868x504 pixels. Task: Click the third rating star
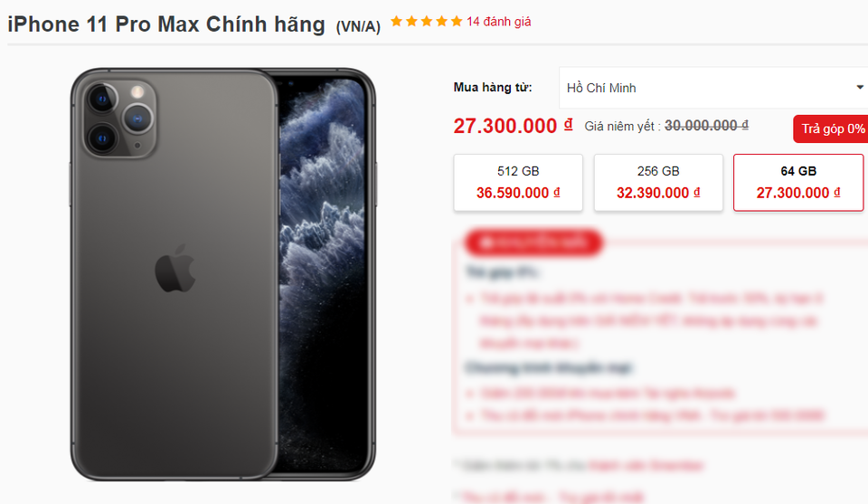[426, 21]
